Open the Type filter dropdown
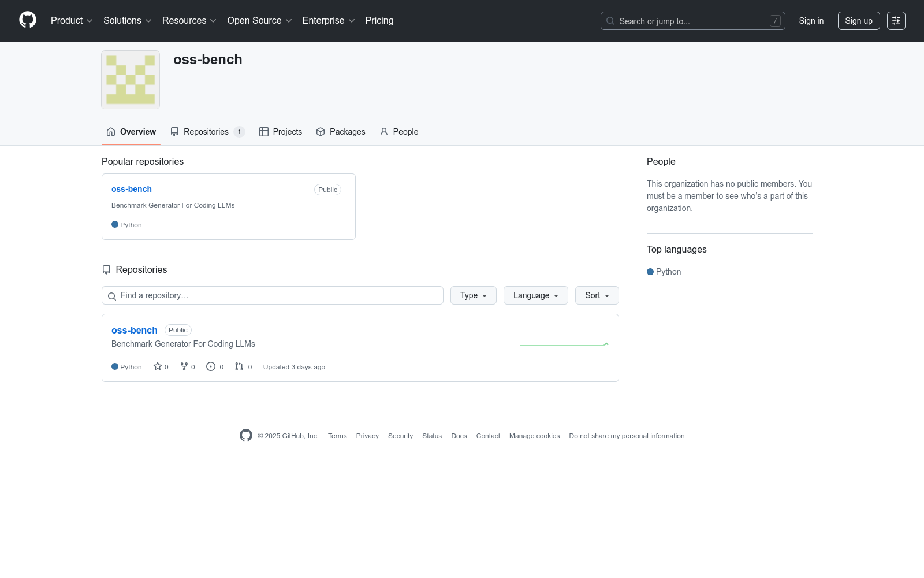 pos(474,295)
